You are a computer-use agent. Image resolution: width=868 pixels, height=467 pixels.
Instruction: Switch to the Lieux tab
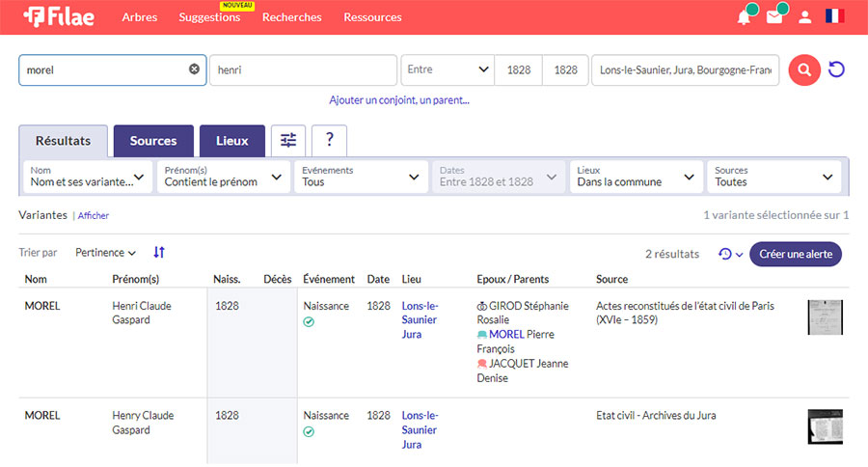point(231,141)
